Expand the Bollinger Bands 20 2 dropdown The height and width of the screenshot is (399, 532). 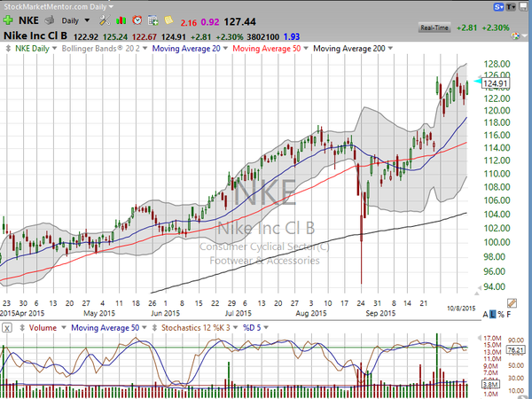coord(145,49)
